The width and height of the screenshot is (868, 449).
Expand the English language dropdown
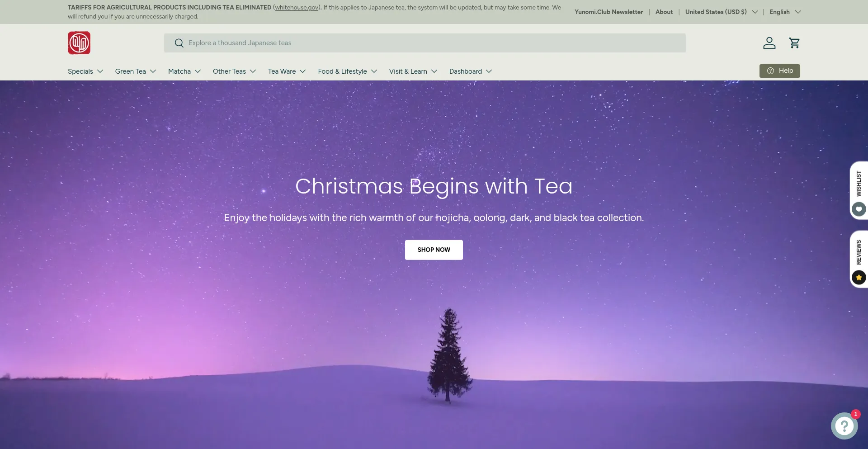point(785,12)
